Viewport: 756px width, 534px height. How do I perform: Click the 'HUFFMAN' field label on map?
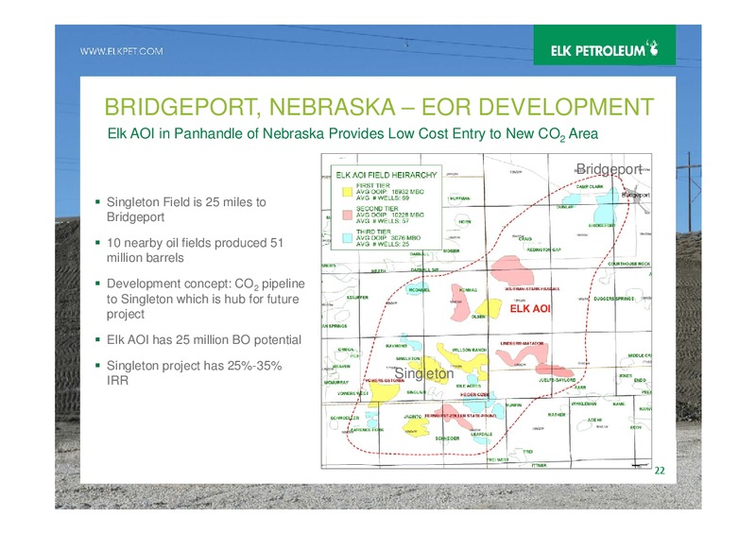point(460,198)
